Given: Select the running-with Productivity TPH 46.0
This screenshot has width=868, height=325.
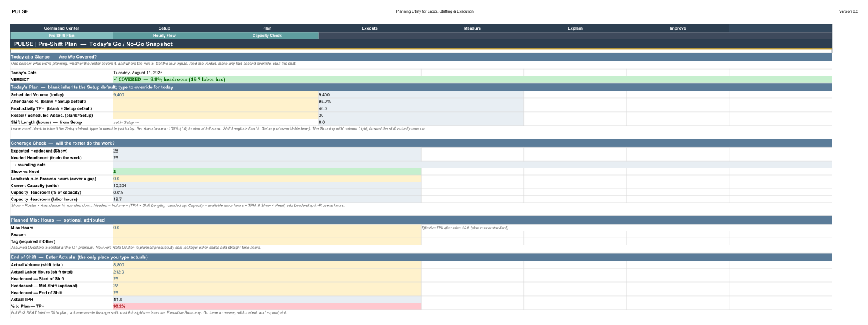Looking at the screenshot, I should [421, 108].
